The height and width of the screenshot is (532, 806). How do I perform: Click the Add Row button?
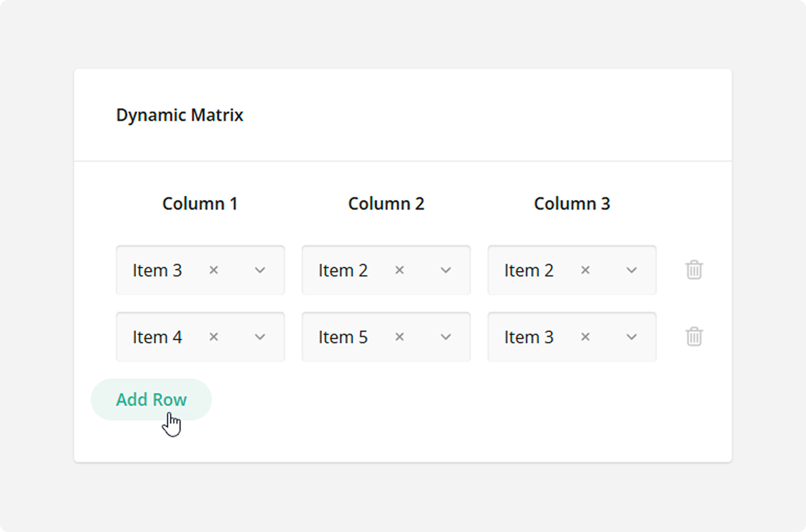point(151,400)
